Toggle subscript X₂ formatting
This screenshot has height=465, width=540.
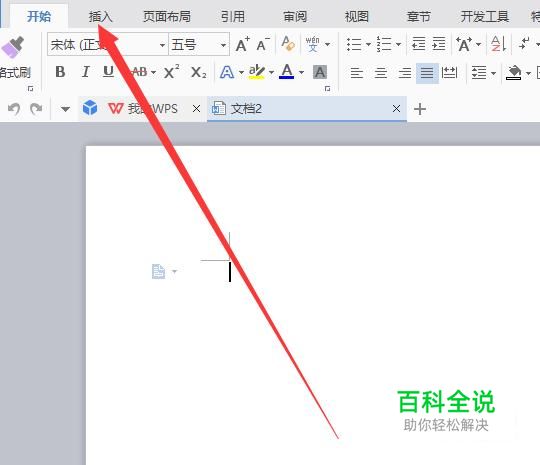pos(199,72)
